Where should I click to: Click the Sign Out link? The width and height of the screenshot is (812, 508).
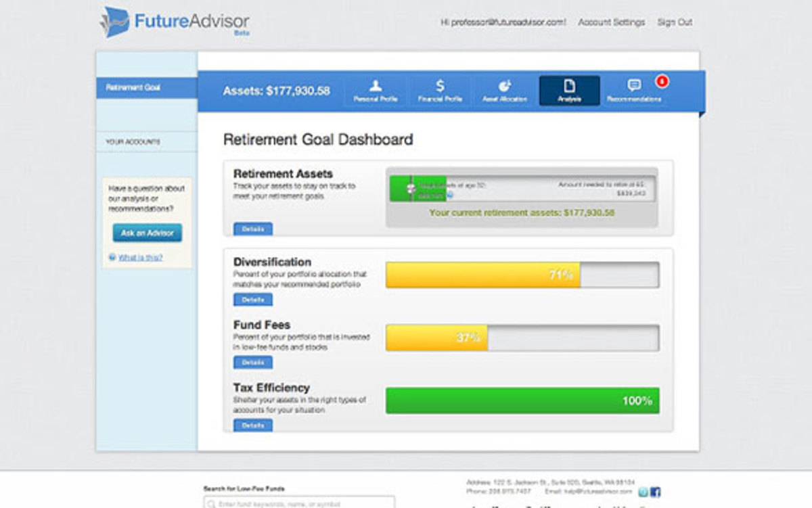coord(675,22)
